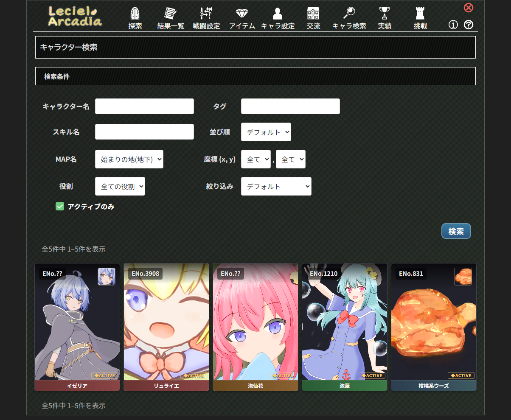The image size is (511, 420).
Task: Open the 柑橘系ウーズ character card
Action: point(434,327)
